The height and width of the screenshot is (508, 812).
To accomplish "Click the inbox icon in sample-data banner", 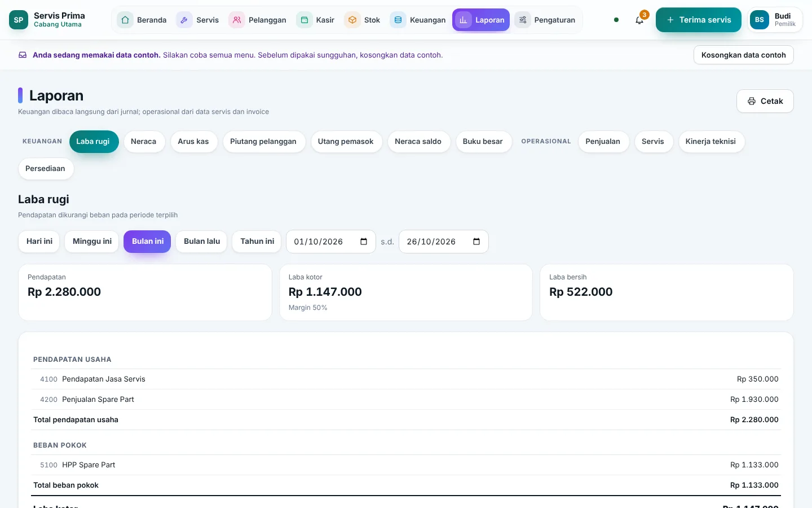I will coord(23,55).
